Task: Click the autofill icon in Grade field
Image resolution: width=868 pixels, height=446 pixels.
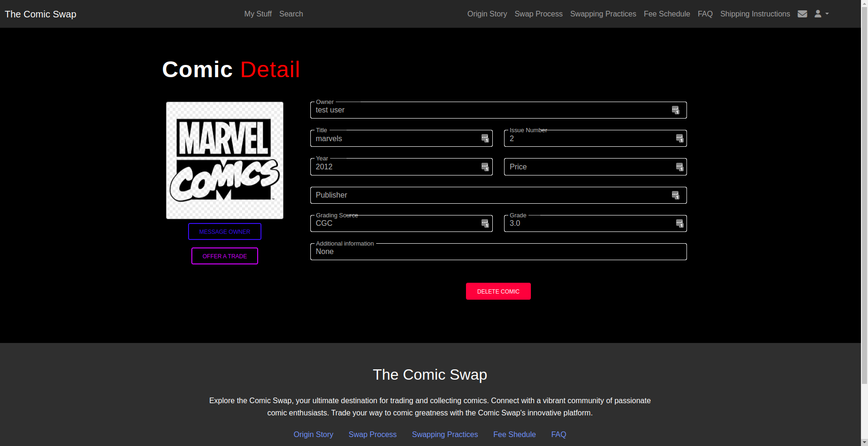Action: click(x=679, y=223)
